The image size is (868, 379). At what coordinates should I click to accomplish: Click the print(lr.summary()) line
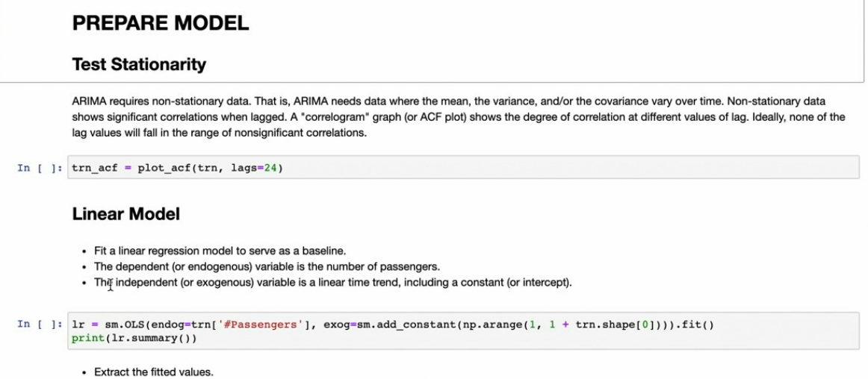(x=134, y=338)
